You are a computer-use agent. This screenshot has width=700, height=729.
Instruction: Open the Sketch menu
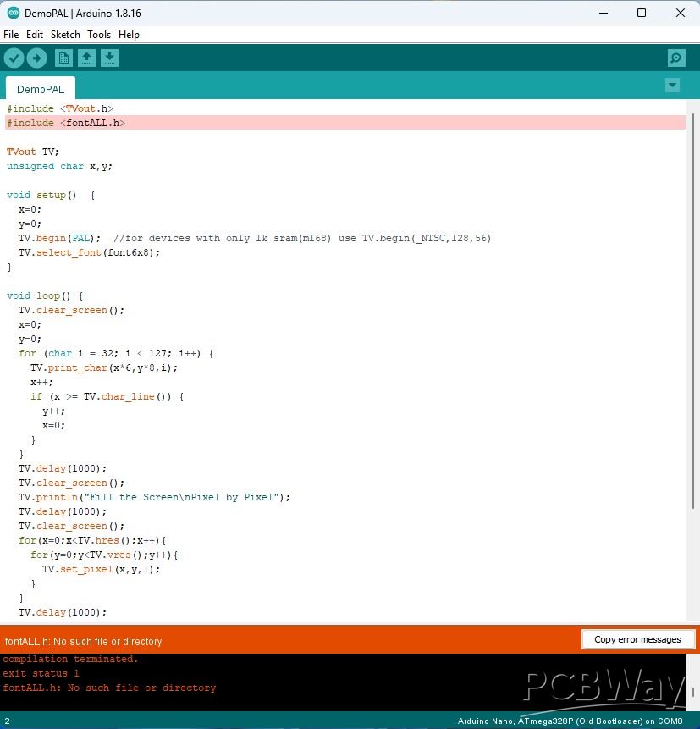coord(65,35)
